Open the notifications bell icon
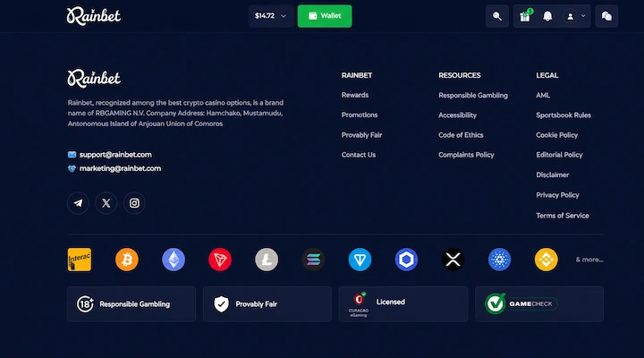 click(547, 16)
